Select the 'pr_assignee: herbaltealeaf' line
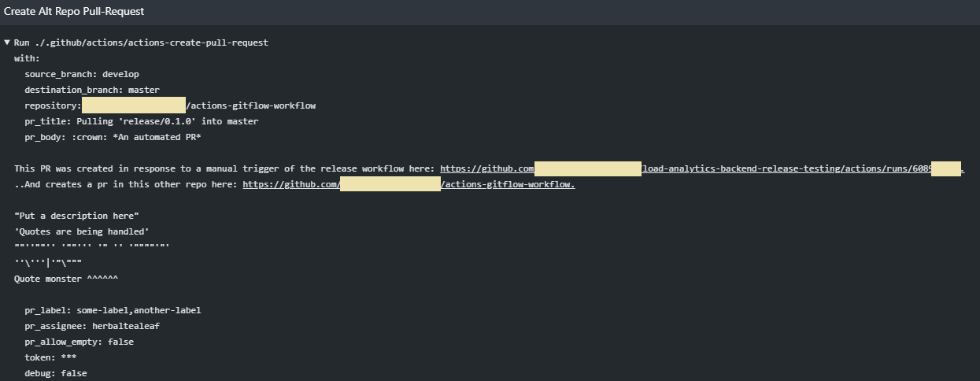Image resolution: width=980 pixels, height=381 pixels. click(92, 326)
